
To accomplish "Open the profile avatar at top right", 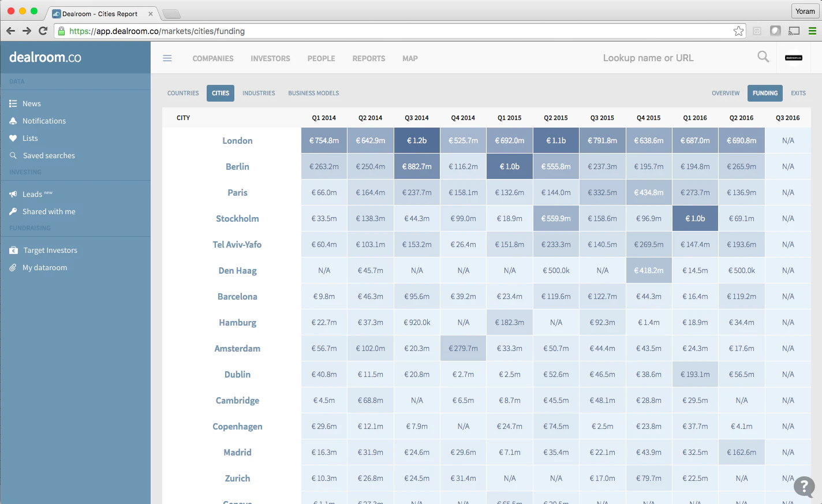I will tap(794, 58).
